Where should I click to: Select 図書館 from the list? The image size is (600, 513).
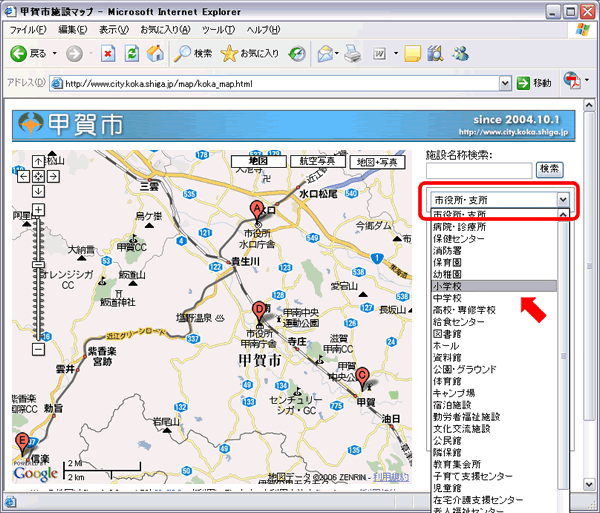tap(494, 334)
